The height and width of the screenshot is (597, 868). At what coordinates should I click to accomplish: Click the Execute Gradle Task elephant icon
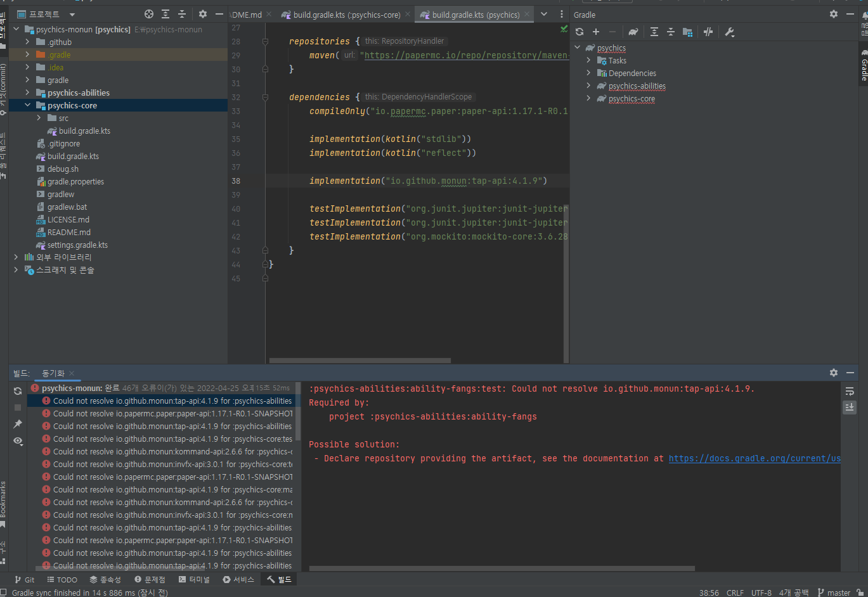pos(633,32)
